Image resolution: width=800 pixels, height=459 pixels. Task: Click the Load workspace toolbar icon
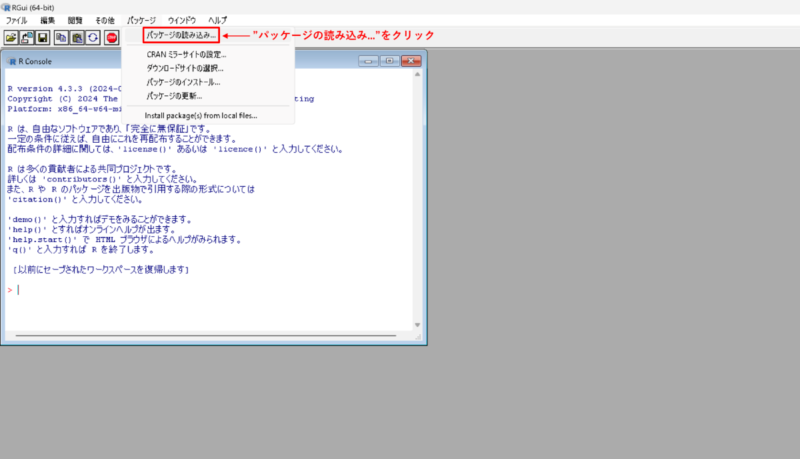pyautogui.click(x=27, y=38)
